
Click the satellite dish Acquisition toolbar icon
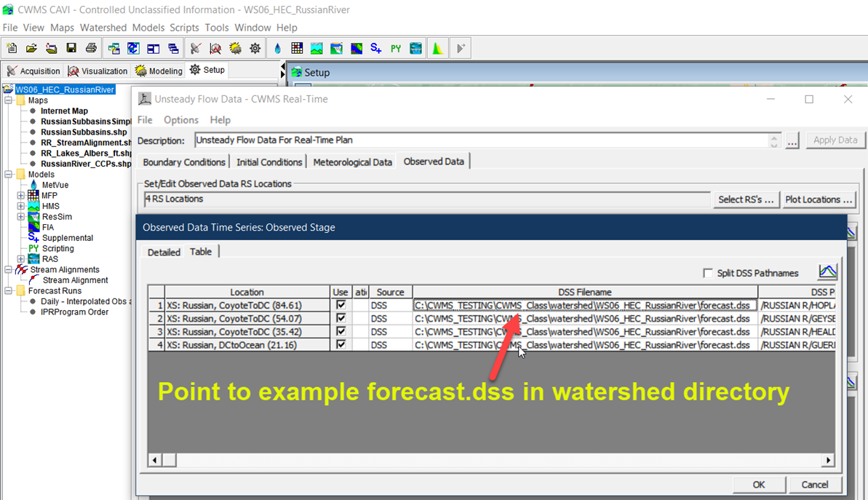pos(196,49)
